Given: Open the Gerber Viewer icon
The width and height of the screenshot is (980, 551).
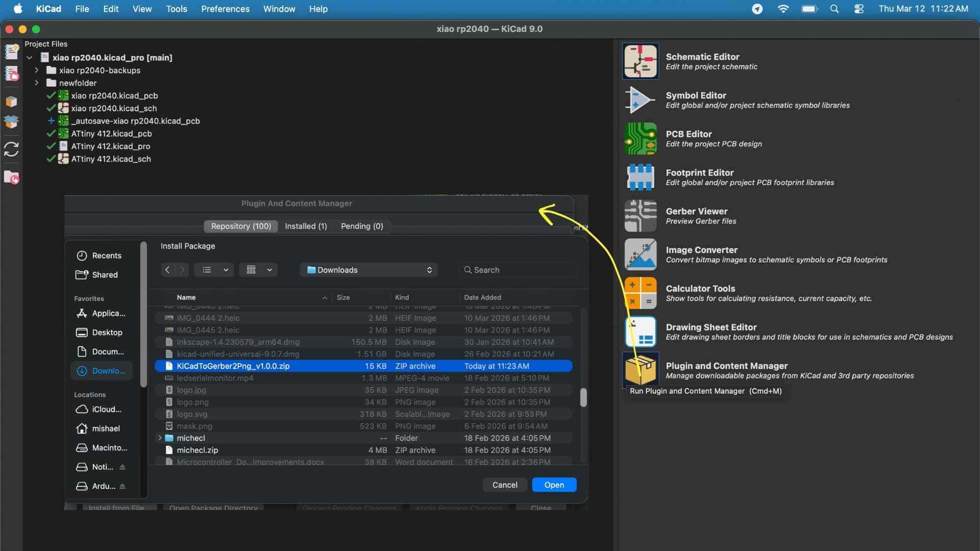Looking at the screenshot, I should (x=640, y=216).
